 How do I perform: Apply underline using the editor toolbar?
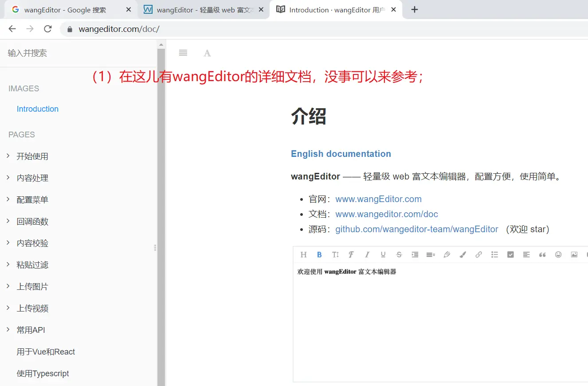[383, 254]
